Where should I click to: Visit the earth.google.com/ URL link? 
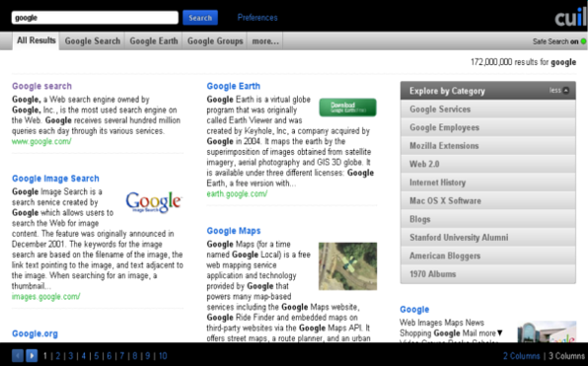point(237,194)
